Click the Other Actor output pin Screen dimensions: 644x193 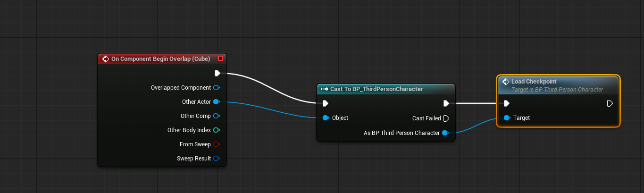tap(217, 102)
